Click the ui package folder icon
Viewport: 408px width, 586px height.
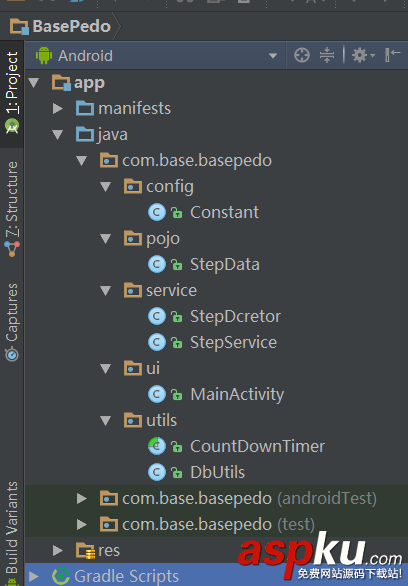[133, 368]
